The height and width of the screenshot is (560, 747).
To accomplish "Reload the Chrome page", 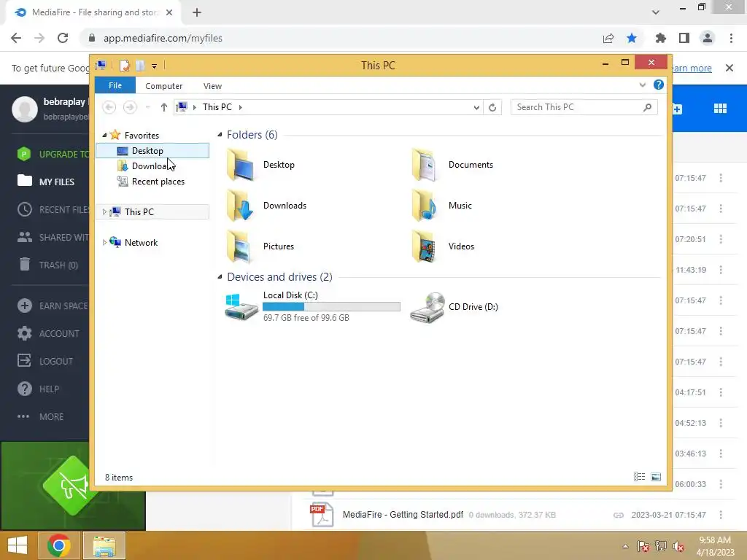I will (63, 38).
